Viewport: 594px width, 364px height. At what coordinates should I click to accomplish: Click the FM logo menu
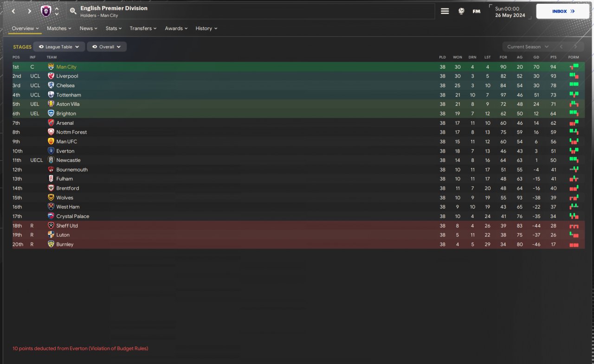pos(477,11)
